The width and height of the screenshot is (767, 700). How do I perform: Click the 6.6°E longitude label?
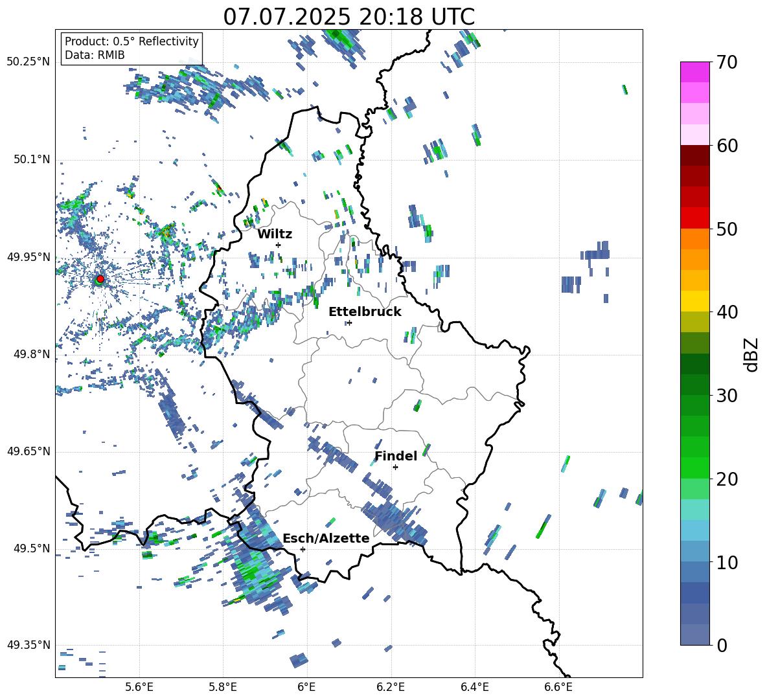coord(558,687)
